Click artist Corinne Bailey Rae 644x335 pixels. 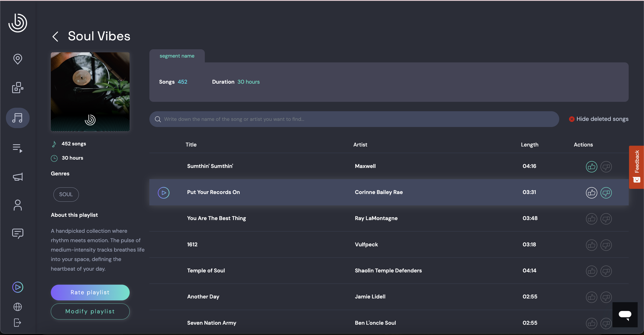[x=379, y=192]
